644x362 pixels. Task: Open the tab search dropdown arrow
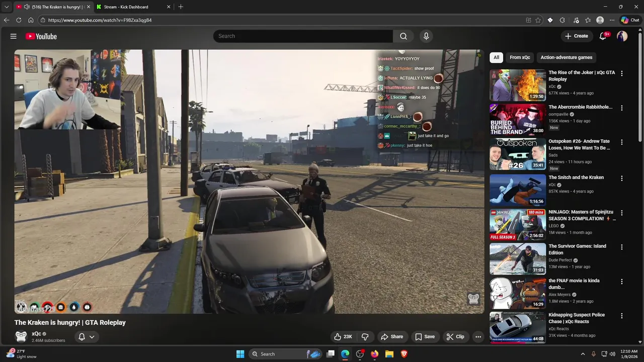[x=7, y=7]
